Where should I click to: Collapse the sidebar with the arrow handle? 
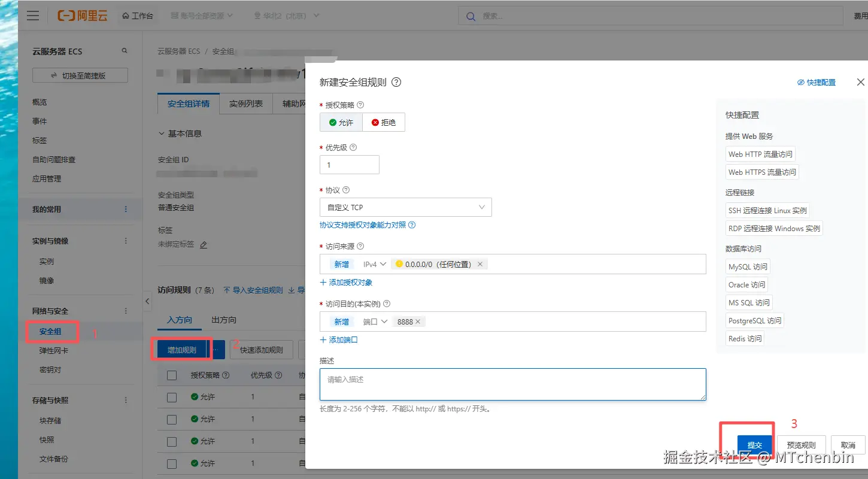point(147,301)
